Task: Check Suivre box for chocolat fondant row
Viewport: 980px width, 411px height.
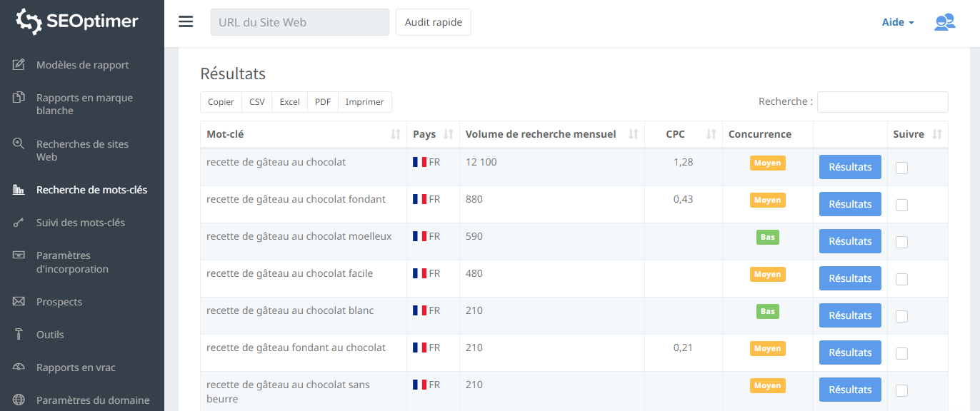Action: point(901,205)
